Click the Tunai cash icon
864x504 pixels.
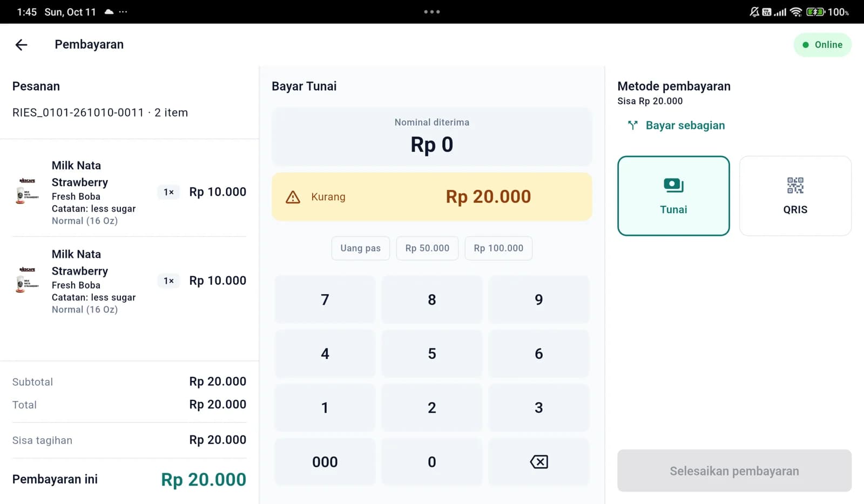673,186
